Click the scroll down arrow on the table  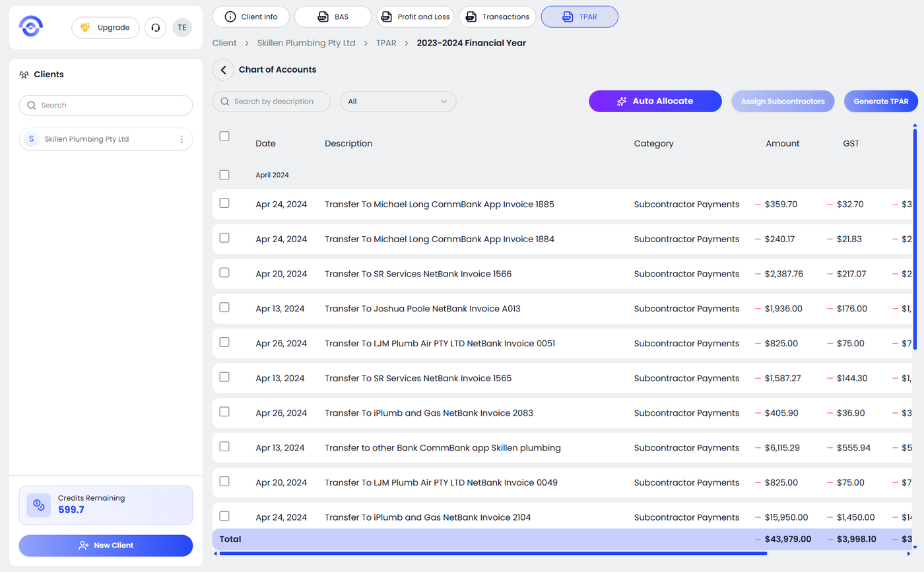tap(915, 547)
